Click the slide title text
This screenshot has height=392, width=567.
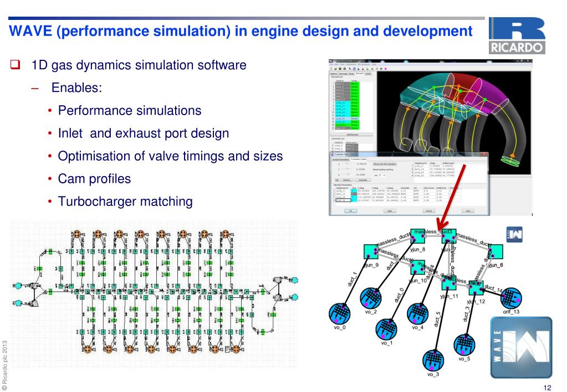click(241, 31)
